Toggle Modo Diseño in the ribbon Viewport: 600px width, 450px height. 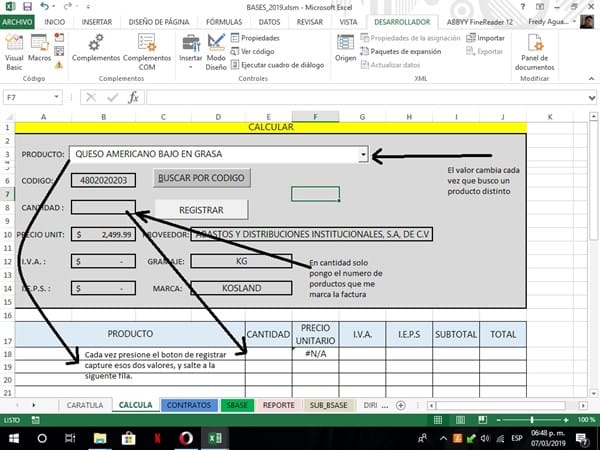point(216,50)
